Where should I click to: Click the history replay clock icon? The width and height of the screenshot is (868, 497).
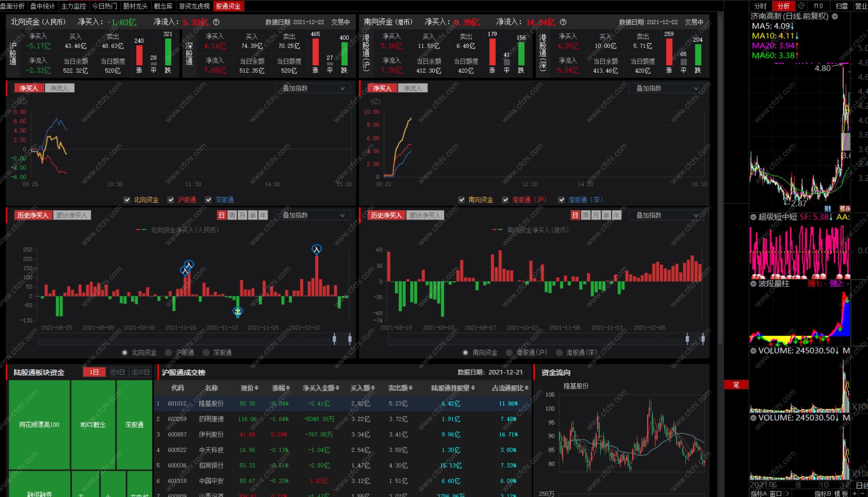[801, 6]
